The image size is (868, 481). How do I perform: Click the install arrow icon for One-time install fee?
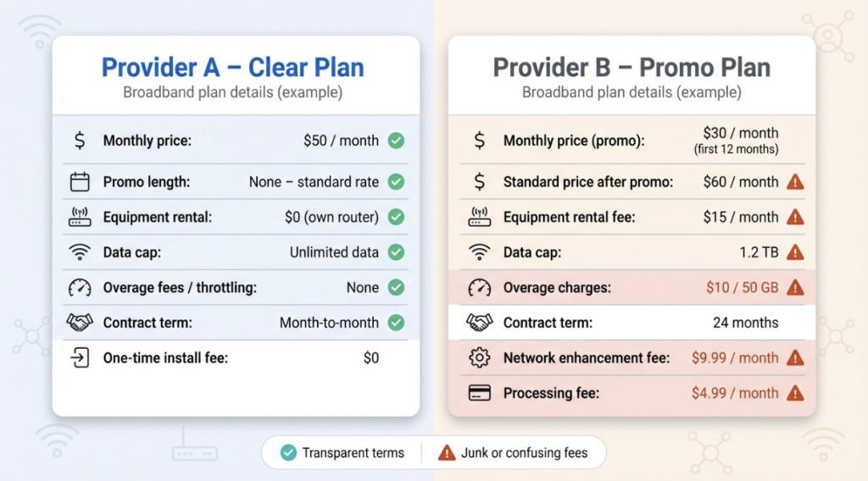79,358
